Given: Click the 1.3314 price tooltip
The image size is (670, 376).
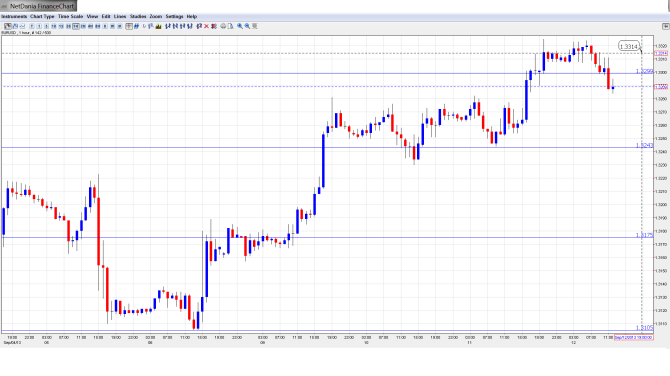Looking at the screenshot, I should click(629, 46).
